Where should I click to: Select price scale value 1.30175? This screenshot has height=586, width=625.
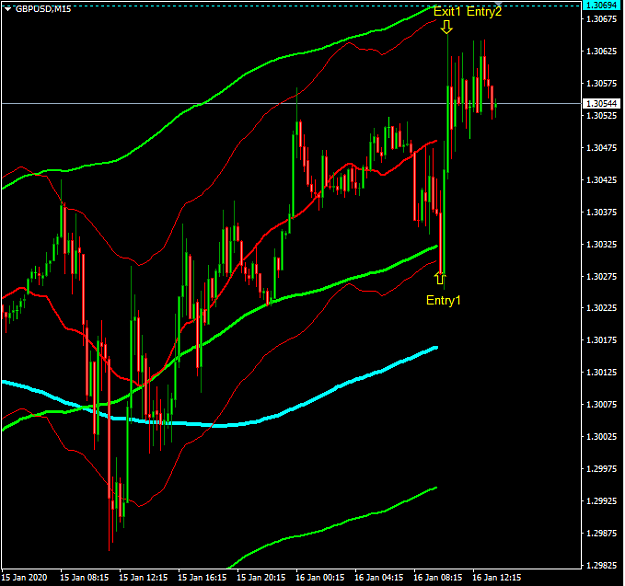click(x=601, y=340)
